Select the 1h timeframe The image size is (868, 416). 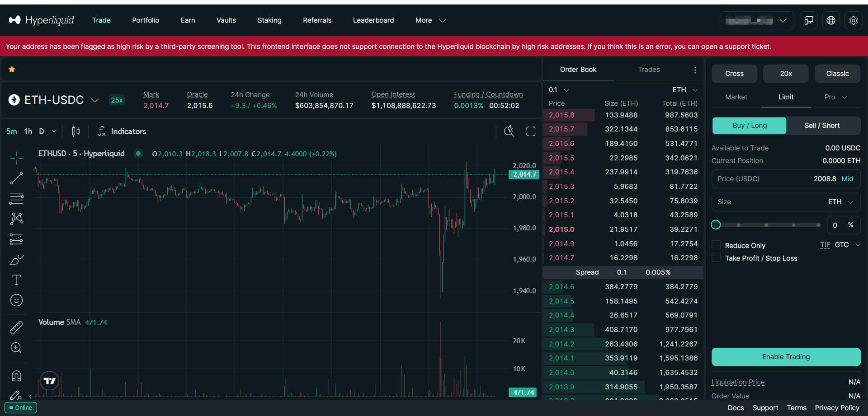click(28, 131)
